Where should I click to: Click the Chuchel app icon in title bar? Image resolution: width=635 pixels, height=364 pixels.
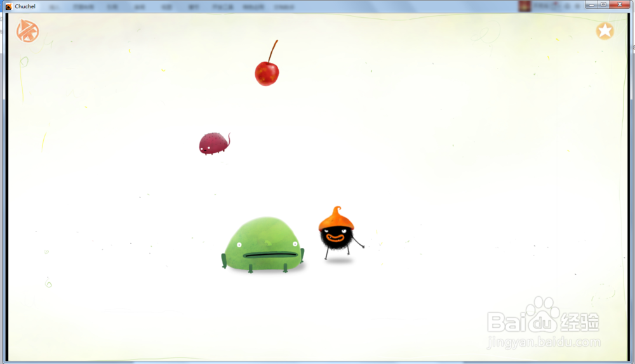click(x=8, y=6)
